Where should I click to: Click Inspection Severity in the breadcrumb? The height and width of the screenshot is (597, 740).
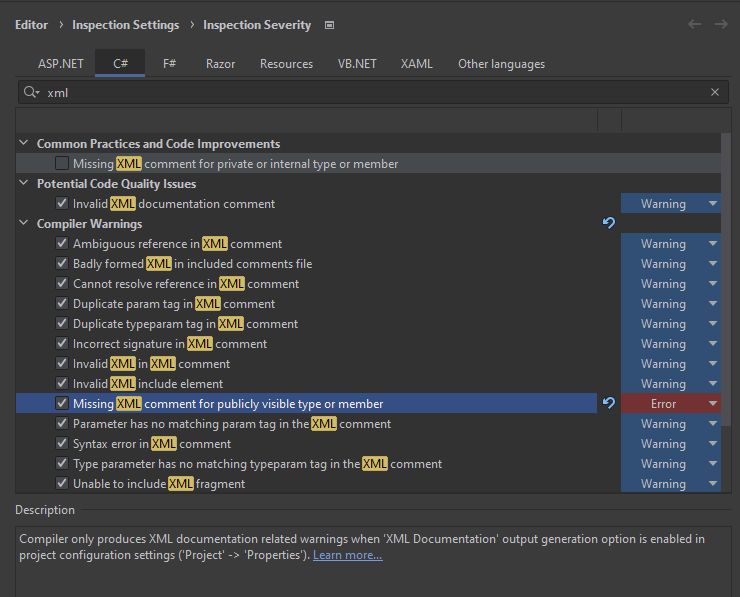257,25
